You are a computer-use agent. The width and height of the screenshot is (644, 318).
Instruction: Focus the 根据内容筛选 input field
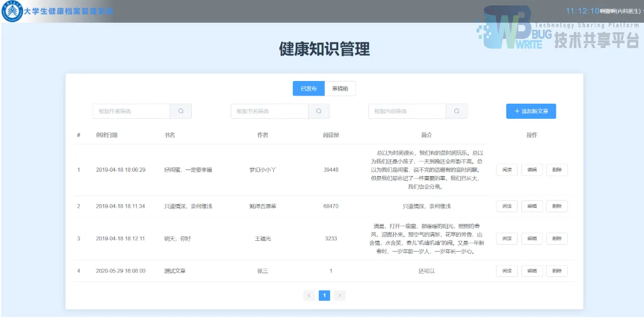[407, 111]
